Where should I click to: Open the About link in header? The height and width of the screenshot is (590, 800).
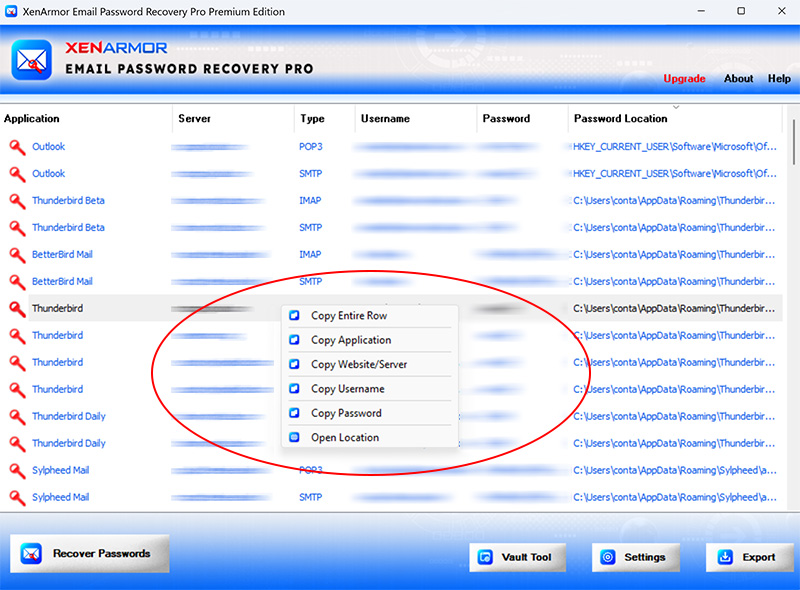tap(738, 79)
